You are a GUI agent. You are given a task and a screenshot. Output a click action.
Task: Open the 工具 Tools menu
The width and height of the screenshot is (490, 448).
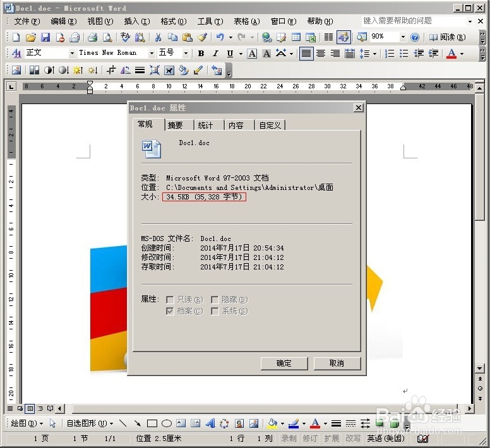pos(210,21)
